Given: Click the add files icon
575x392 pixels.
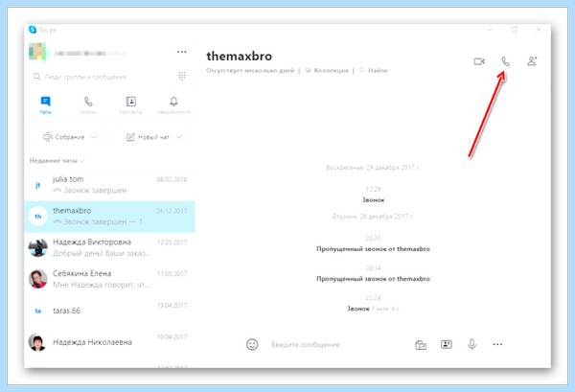Looking at the screenshot, I should (421, 345).
